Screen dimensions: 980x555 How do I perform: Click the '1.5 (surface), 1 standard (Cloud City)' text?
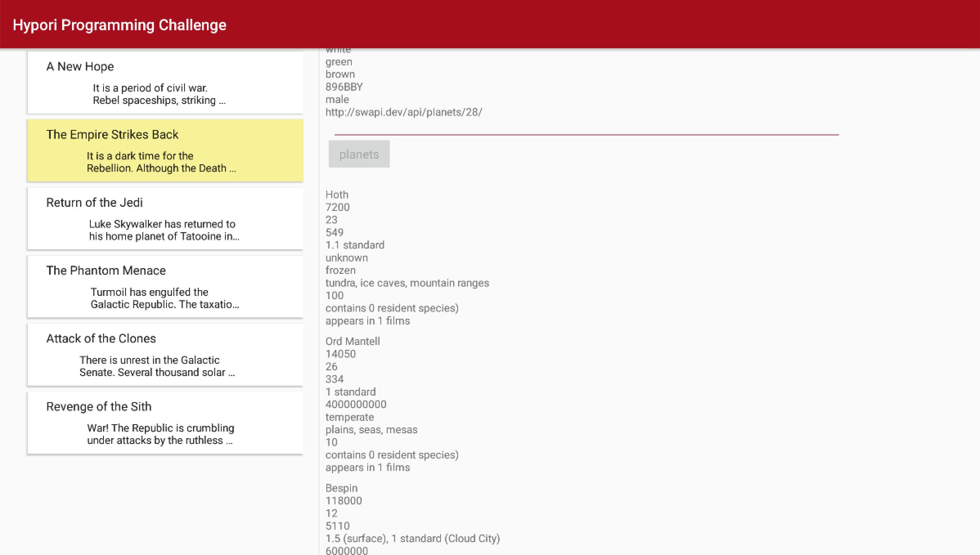(413, 538)
